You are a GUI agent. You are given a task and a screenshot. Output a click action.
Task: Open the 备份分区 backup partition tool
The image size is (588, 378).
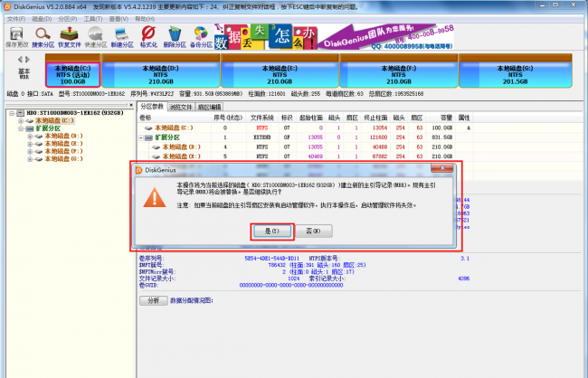click(201, 37)
